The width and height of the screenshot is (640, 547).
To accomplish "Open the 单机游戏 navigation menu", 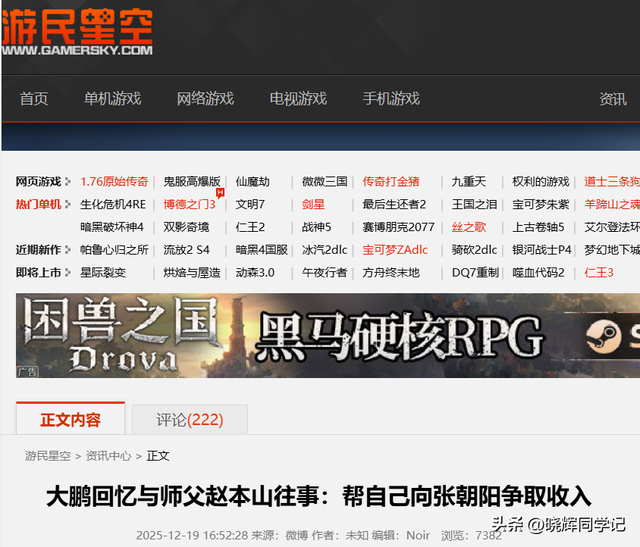I will pyautogui.click(x=112, y=98).
